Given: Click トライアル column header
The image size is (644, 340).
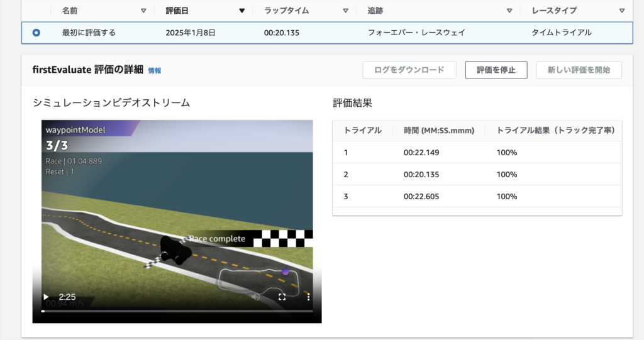Looking at the screenshot, I should tap(363, 131).
